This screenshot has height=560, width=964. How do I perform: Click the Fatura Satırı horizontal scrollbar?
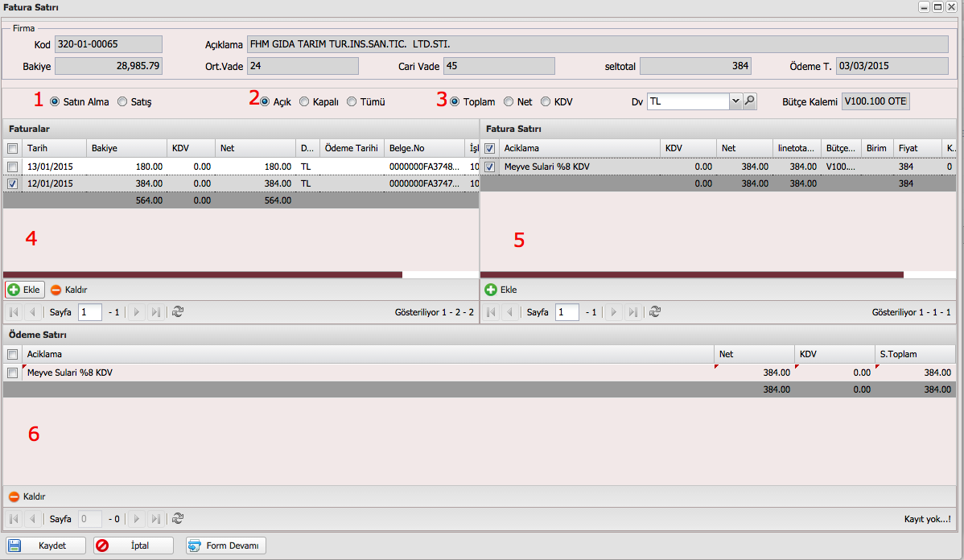click(x=692, y=275)
